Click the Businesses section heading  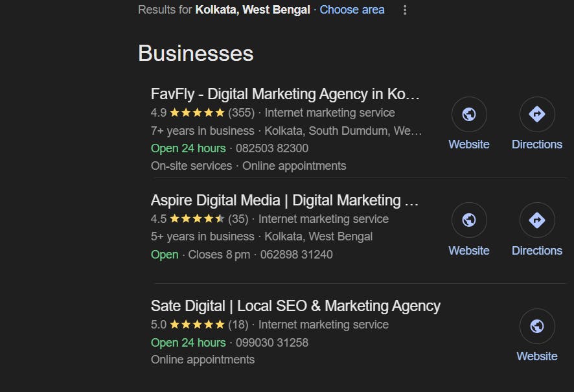[196, 53]
